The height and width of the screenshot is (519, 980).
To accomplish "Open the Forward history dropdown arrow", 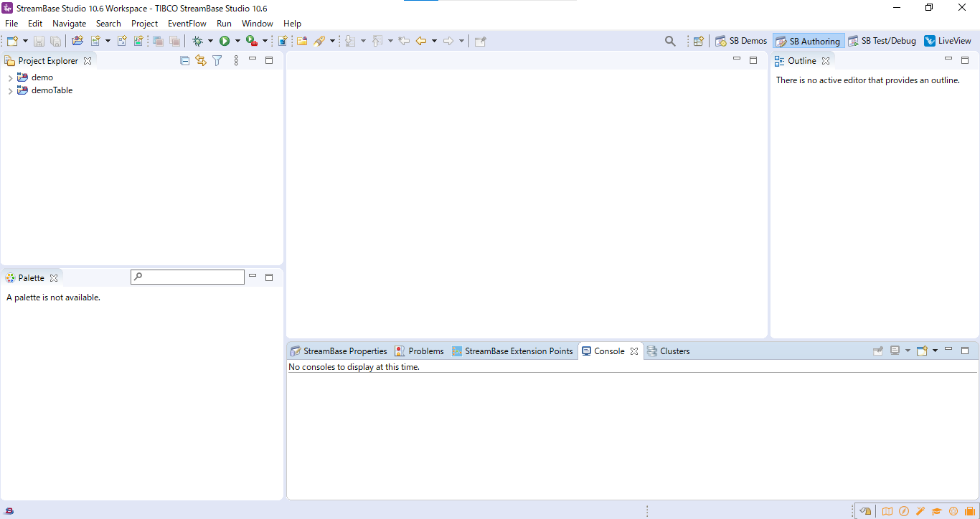I will click(461, 41).
